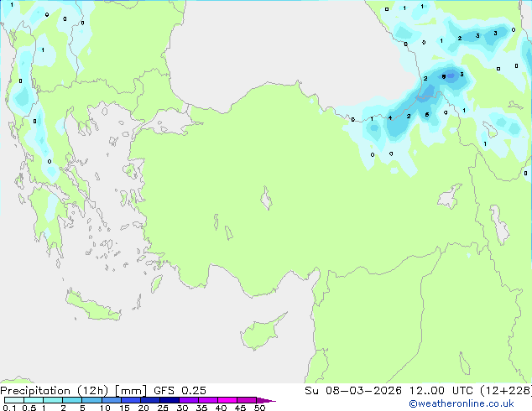Click the 15–20 mm legend color box
The height and width of the screenshot is (411, 532).
[x=131, y=400]
